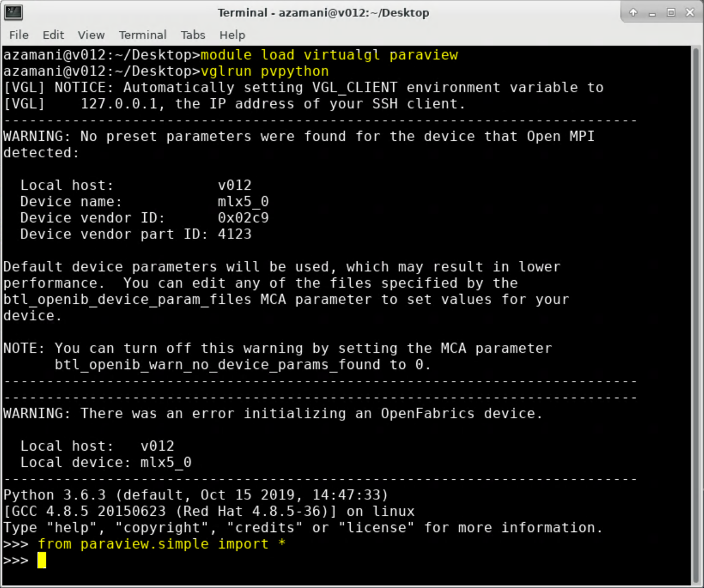
Task: Click the 'Python 3.6.3' version line
Action: 196,495
